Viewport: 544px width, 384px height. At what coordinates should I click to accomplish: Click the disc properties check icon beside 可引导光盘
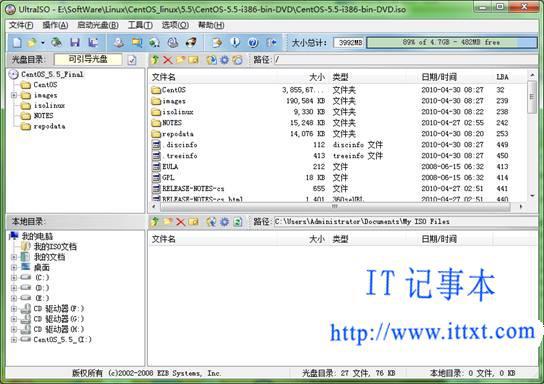pos(132,60)
